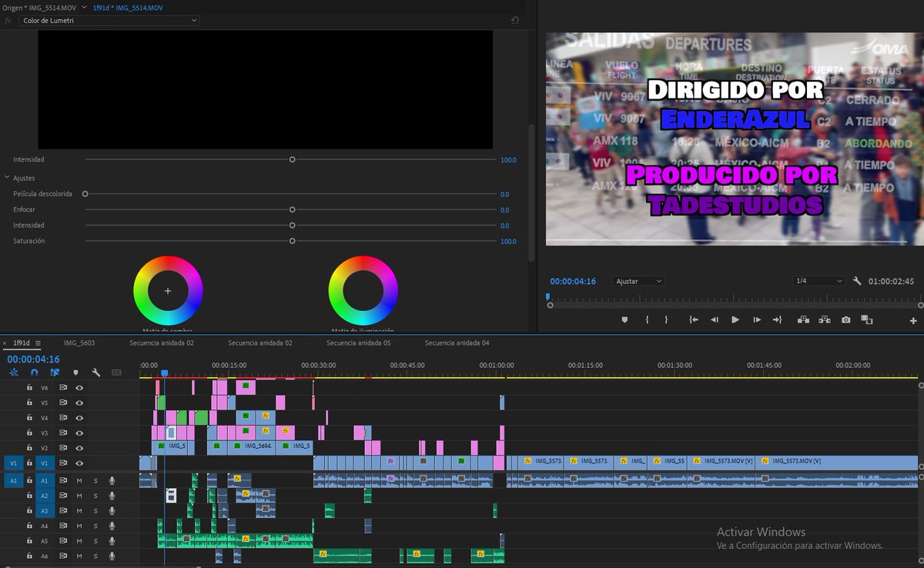Open timeline display settings wrench
Image resolution: width=924 pixels, height=568 pixels.
pos(96,373)
